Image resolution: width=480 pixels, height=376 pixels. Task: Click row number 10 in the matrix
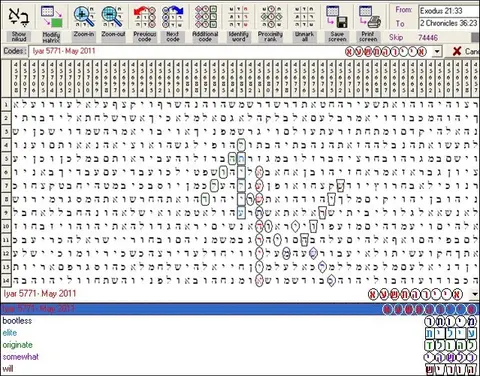(6, 226)
